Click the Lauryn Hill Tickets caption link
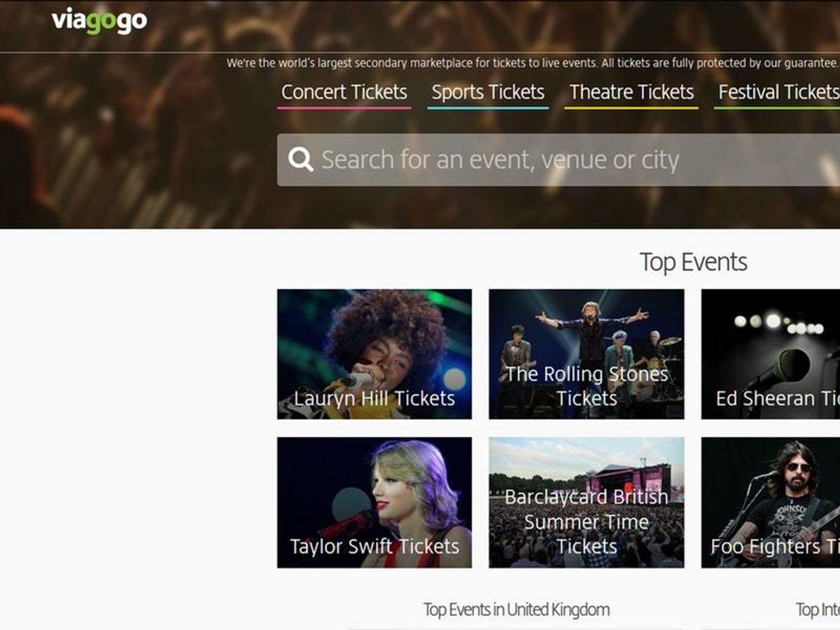This screenshot has width=840, height=630. pos(373,399)
